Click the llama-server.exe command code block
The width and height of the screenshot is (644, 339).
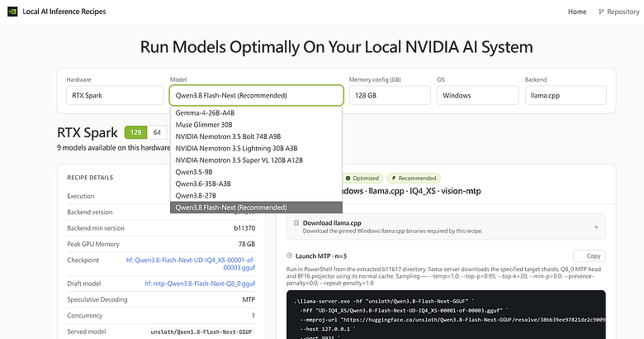click(x=446, y=315)
